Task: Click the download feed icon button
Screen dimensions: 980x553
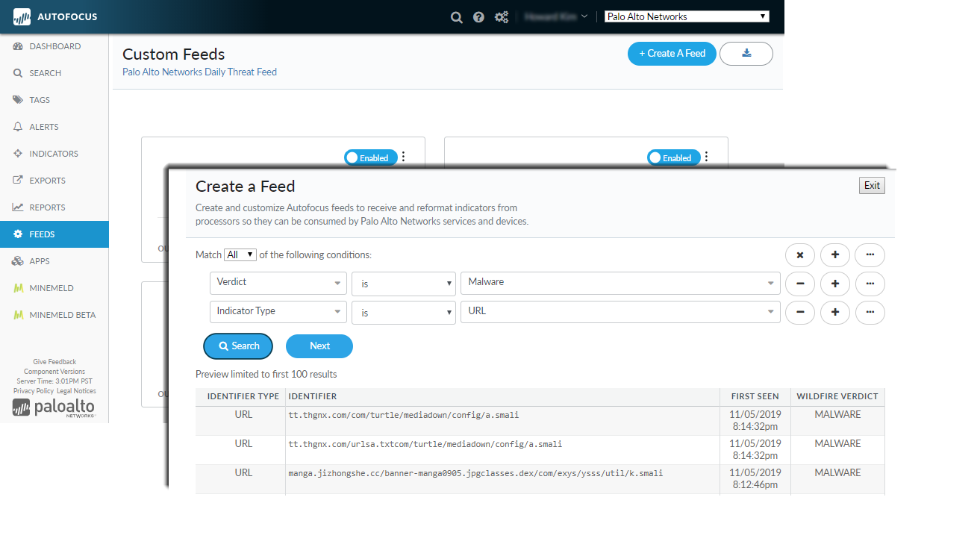Action: (746, 54)
